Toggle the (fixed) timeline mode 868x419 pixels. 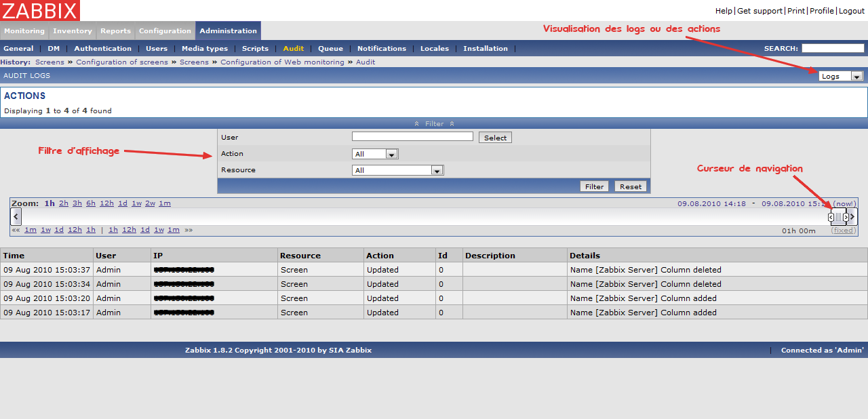coord(844,231)
